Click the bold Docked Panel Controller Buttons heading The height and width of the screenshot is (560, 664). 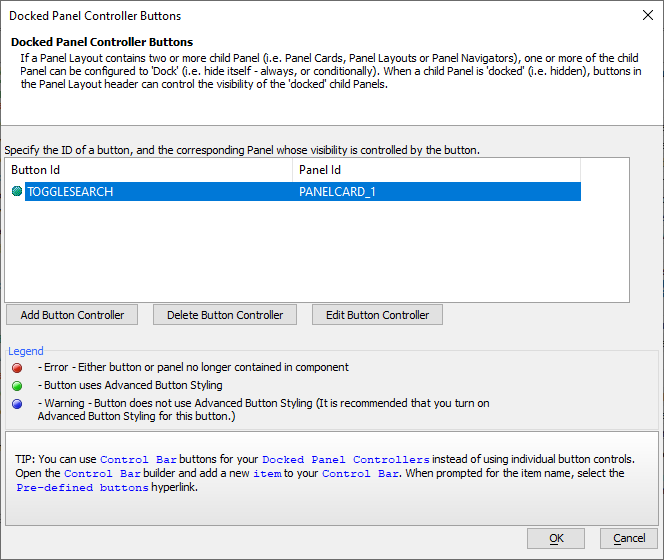point(102,42)
